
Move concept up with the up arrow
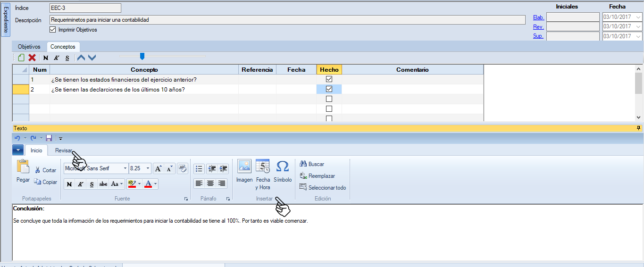[x=81, y=58]
